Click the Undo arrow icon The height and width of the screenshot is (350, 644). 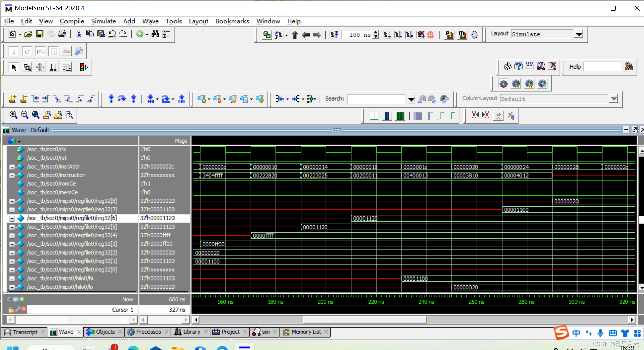click(x=112, y=34)
